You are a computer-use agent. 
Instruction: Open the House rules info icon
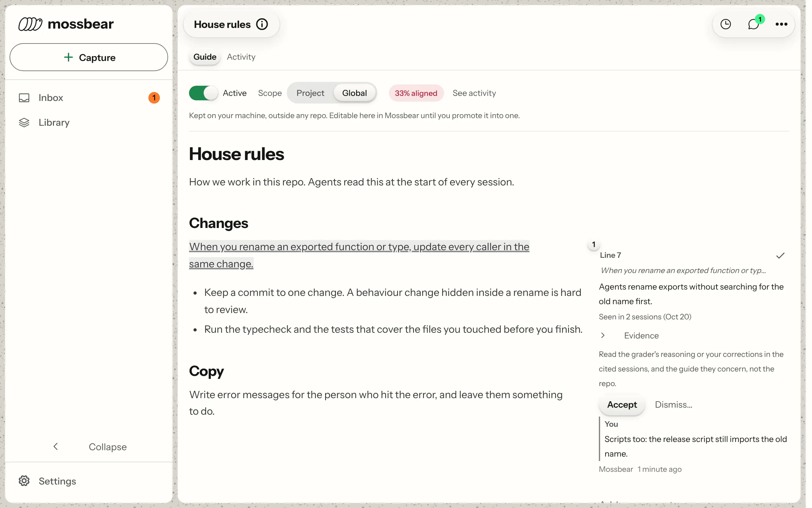pos(262,24)
